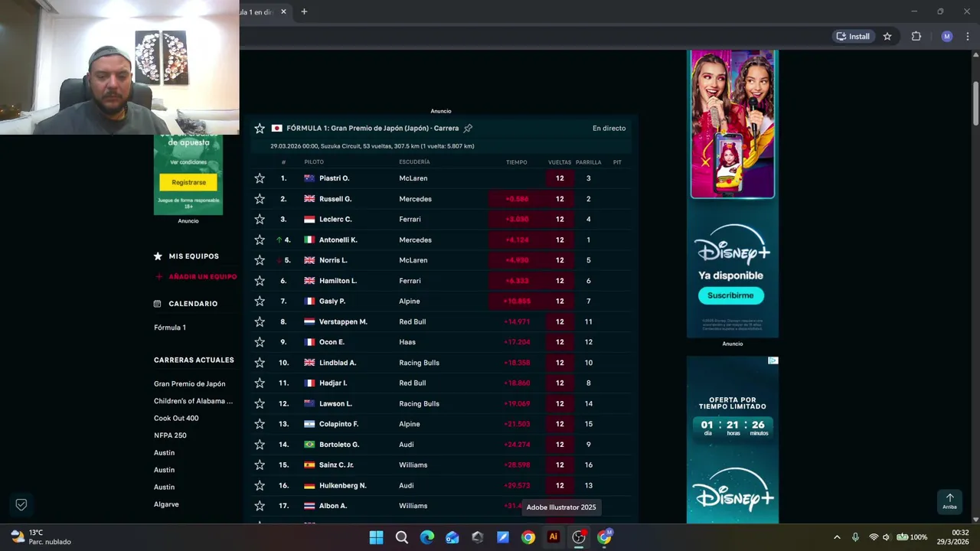This screenshot has width=980, height=551.
Task: Click Tiempo column header
Action: (517, 162)
